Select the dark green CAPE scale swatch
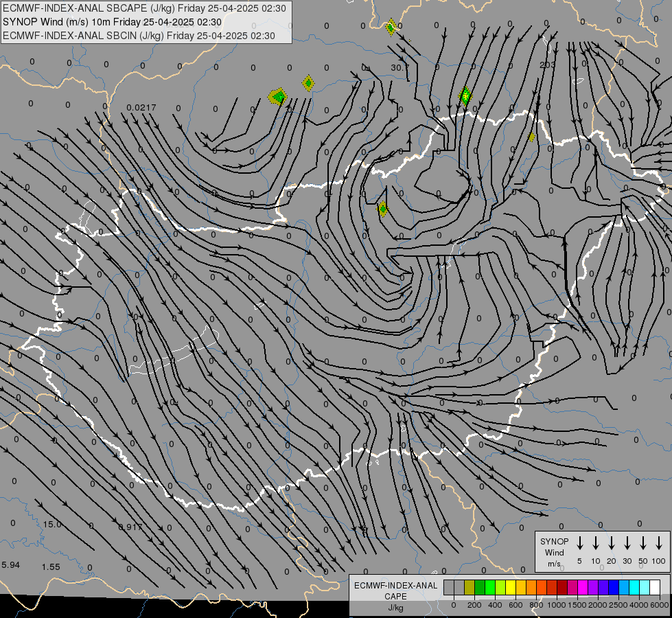Viewport: 672px width, 618px height. point(480,587)
